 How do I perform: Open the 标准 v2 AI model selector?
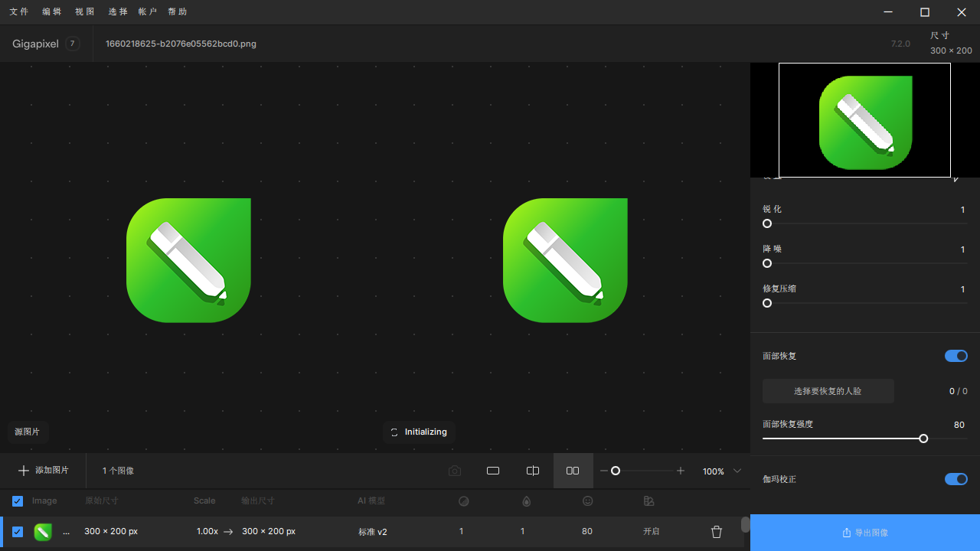coord(373,532)
